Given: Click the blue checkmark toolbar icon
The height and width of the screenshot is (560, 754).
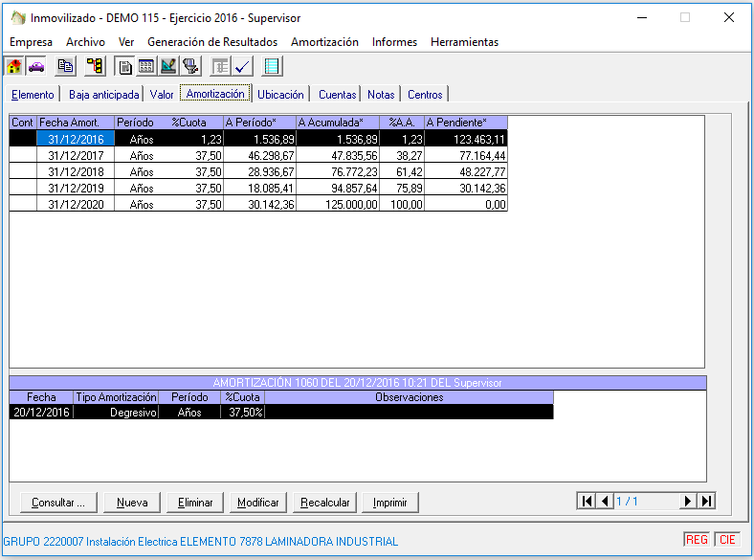Looking at the screenshot, I should pos(242,66).
